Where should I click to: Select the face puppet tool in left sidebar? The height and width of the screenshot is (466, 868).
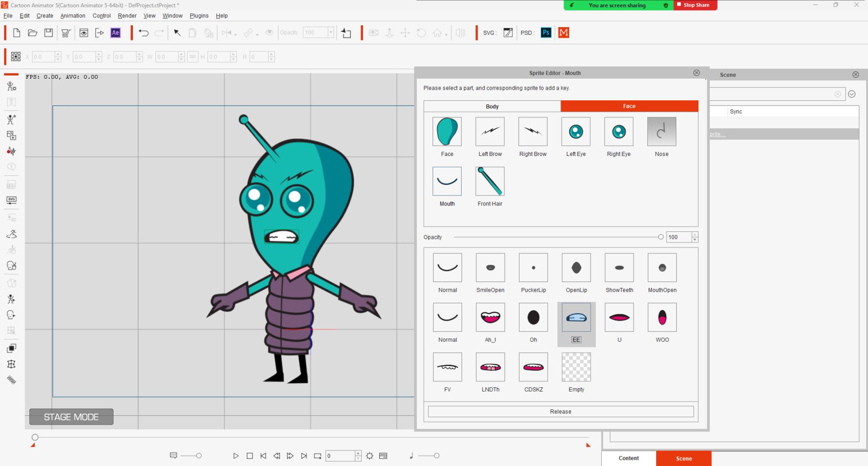point(11,265)
